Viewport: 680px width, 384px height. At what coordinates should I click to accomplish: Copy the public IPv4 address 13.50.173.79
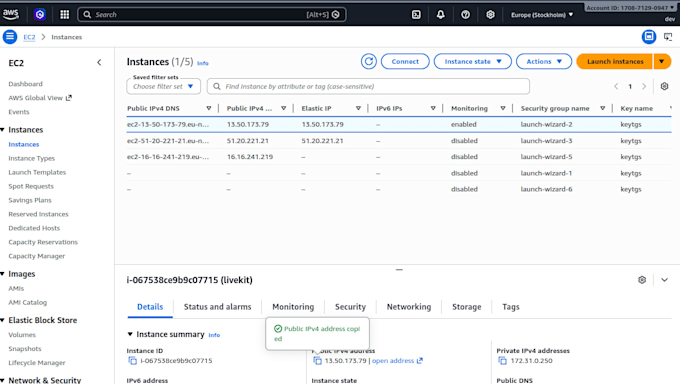click(317, 361)
